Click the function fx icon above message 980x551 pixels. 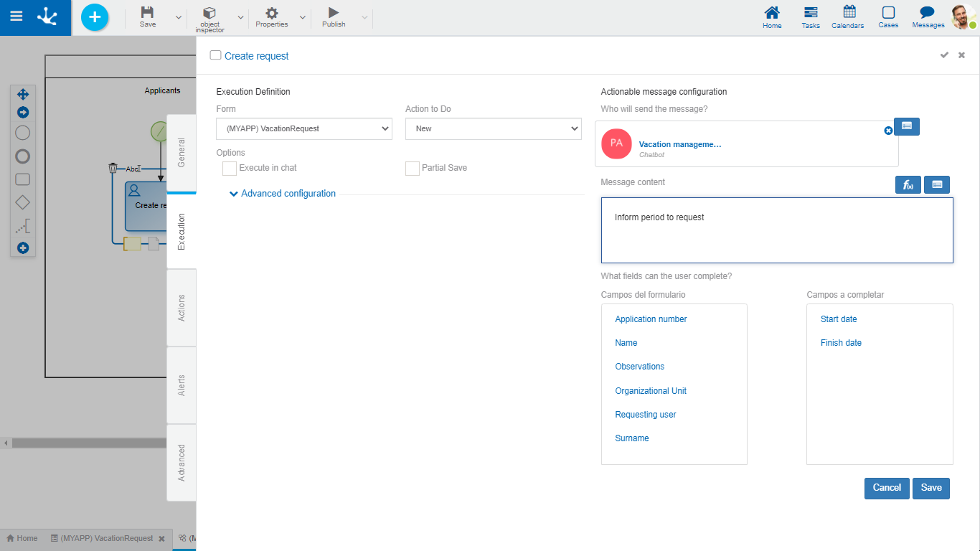[x=908, y=185]
